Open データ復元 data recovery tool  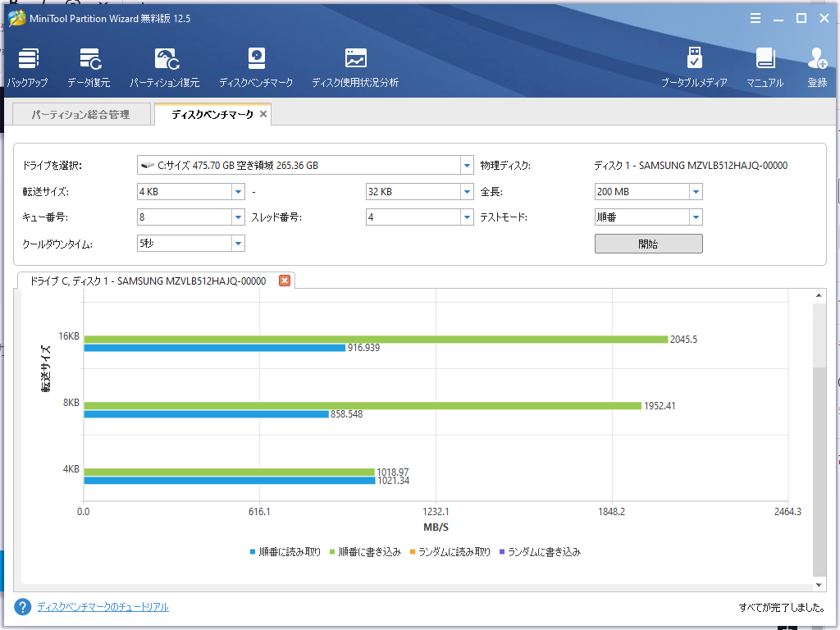[x=89, y=67]
